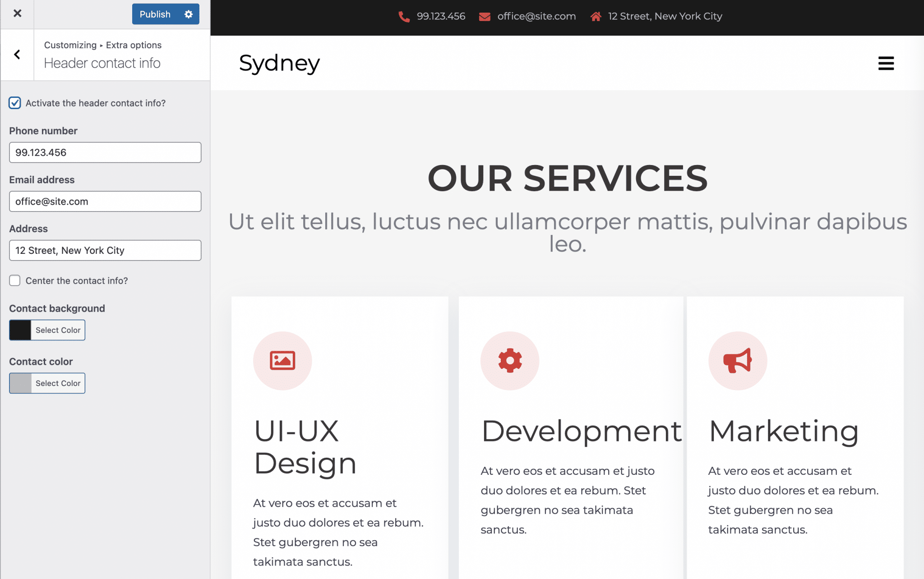This screenshot has width=924, height=579.
Task: Close the Customizer with the X button
Action: (17, 13)
